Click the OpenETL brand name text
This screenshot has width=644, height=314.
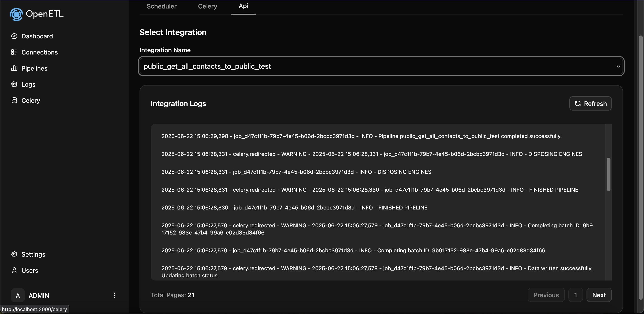[44, 14]
